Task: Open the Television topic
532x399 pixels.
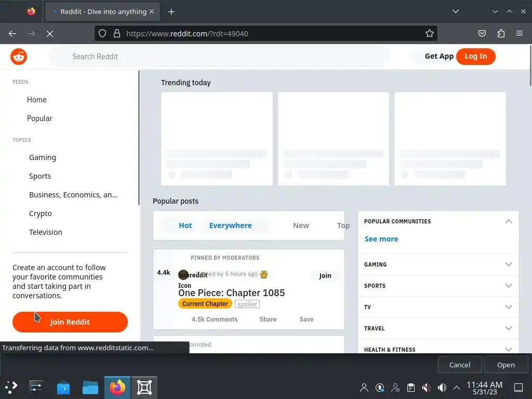Action: click(46, 232)
